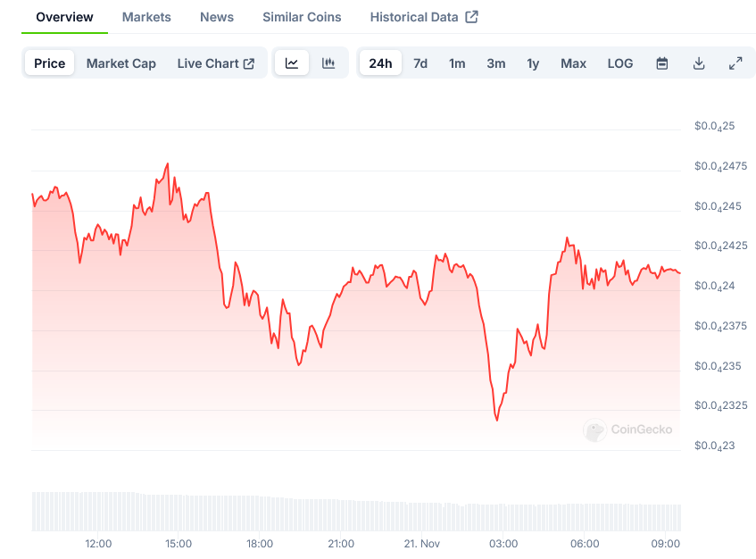Open the Markets tab
This screenshot has width=756, height=559.
(x=146, y=17)
